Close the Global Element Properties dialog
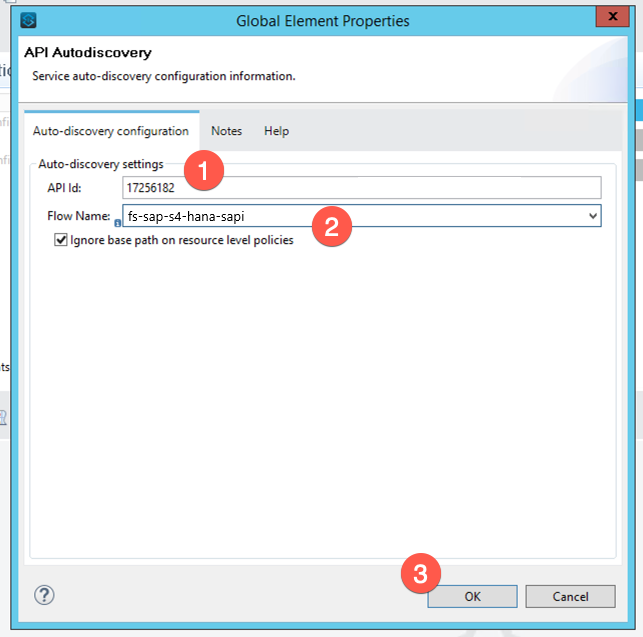The width and height of the screenshot is (643, 637). pos(612,16)
